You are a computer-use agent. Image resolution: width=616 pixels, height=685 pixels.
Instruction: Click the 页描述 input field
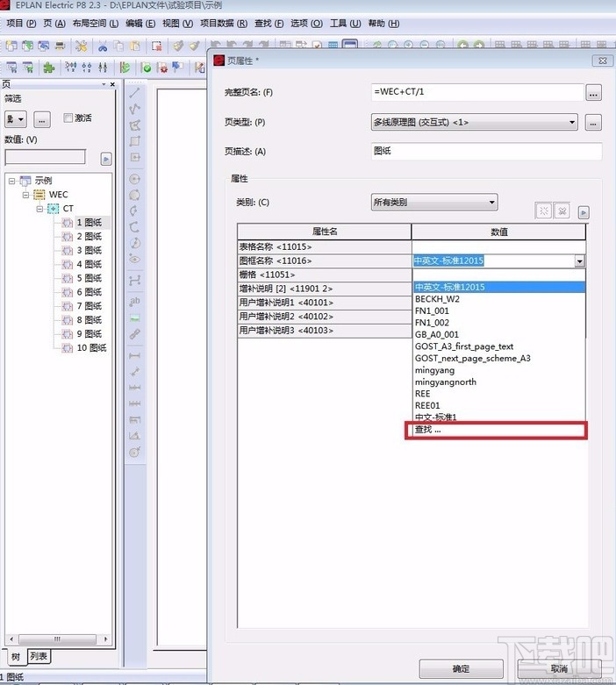[487, 151]
